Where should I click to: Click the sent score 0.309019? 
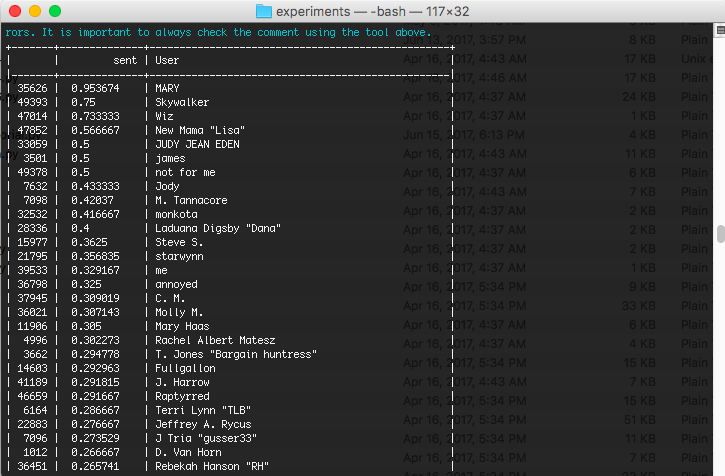click(95, 298)
